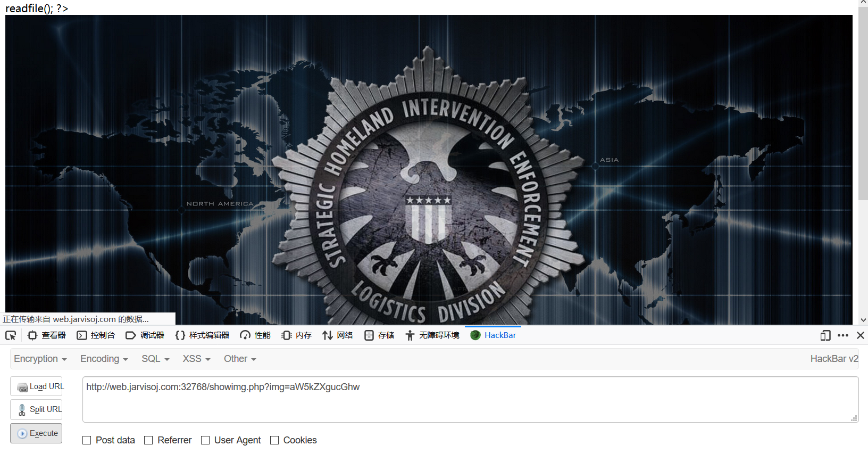Open the Encoding dropdown menu

point(104,359)
